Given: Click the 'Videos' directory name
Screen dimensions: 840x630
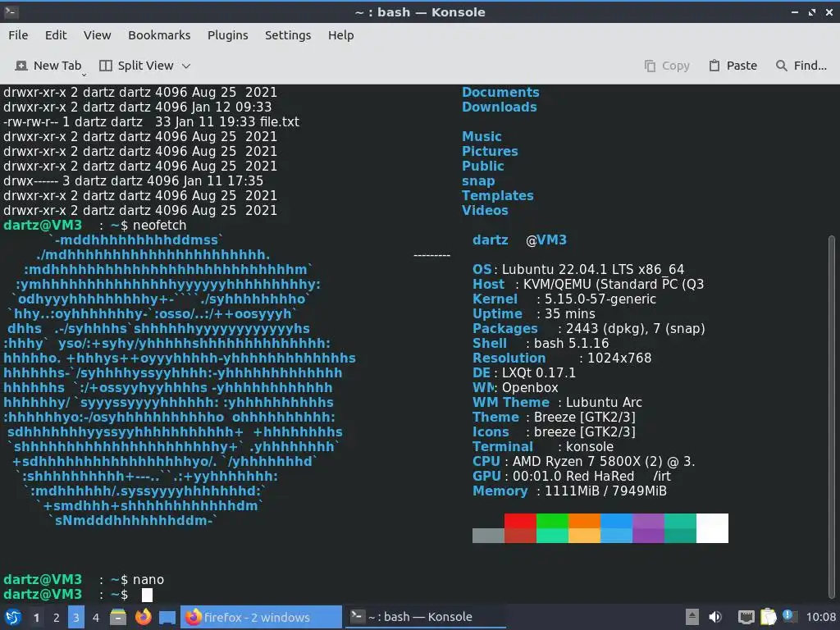Looking at the screenshot, I should pyautogui.click(x=485, y=210).
